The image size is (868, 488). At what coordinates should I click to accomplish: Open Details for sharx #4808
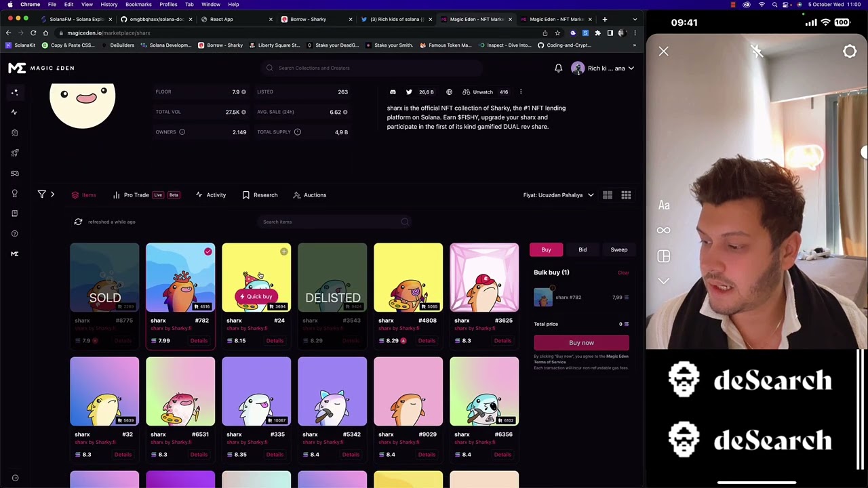(x=427, y=341)
